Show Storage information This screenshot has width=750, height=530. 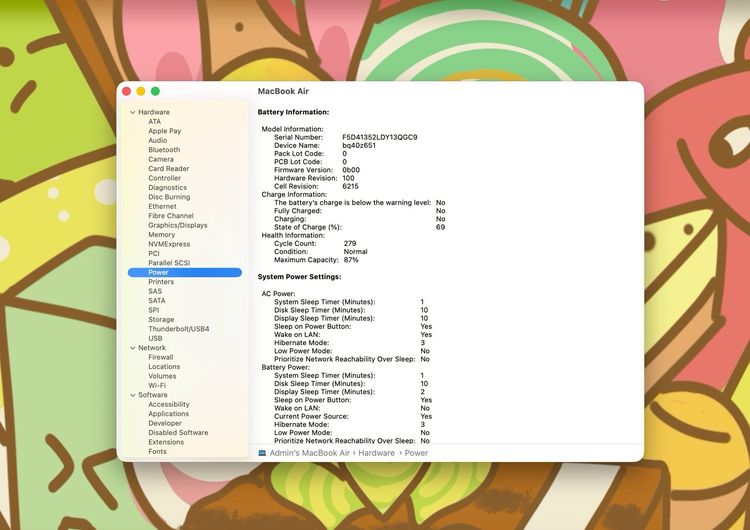(x=161, y=320)
